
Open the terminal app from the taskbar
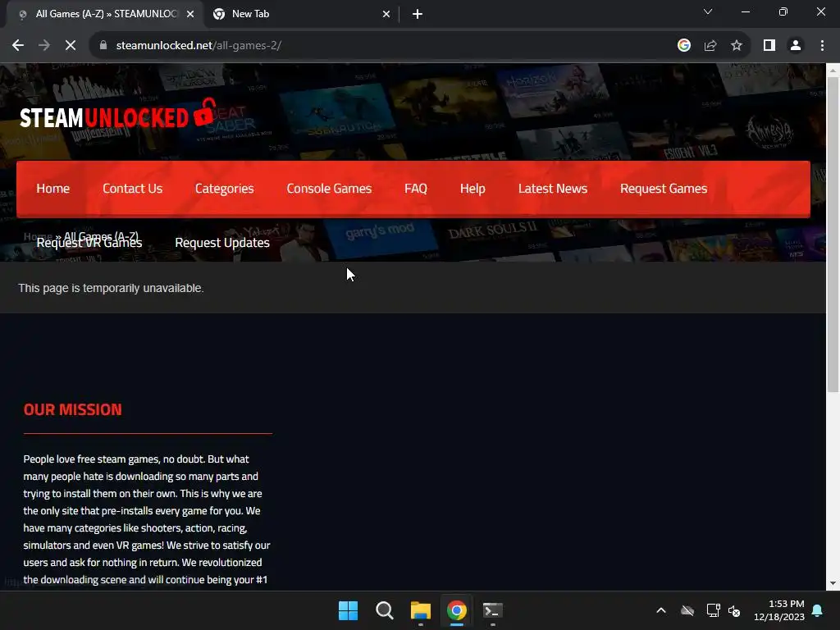[493, 610]
